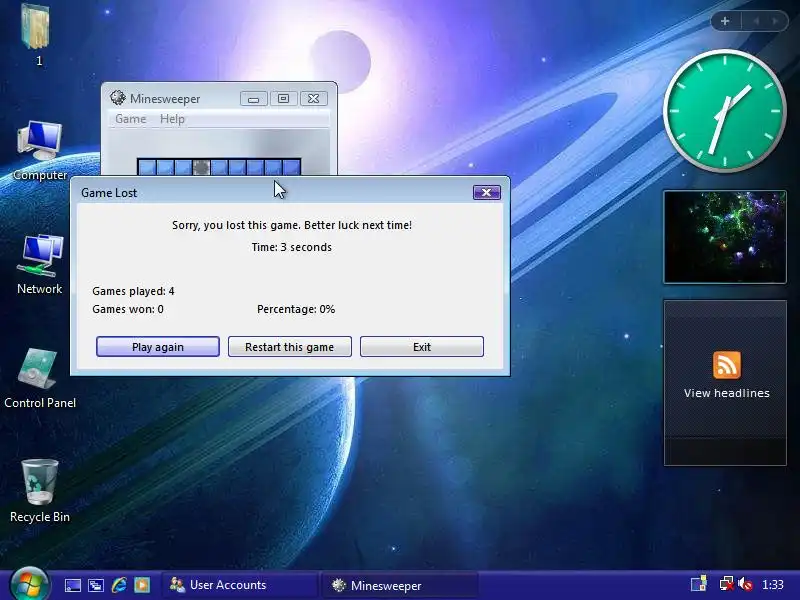Select the Recycle Bin icon

pyautogui.click(x=39, y=491)
